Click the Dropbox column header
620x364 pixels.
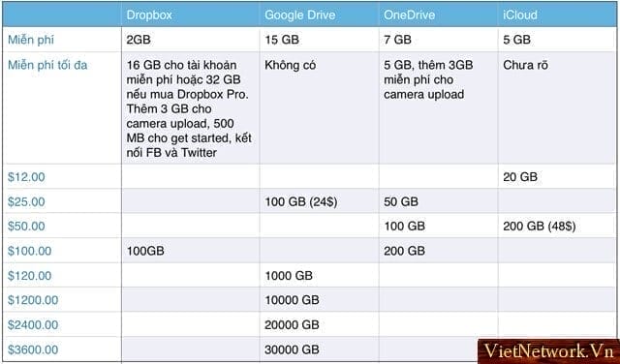tap(149, 15)
